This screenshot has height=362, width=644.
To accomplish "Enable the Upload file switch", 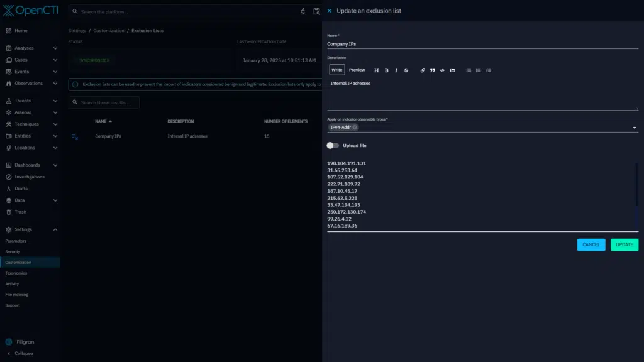I will [x=333, y=145].
